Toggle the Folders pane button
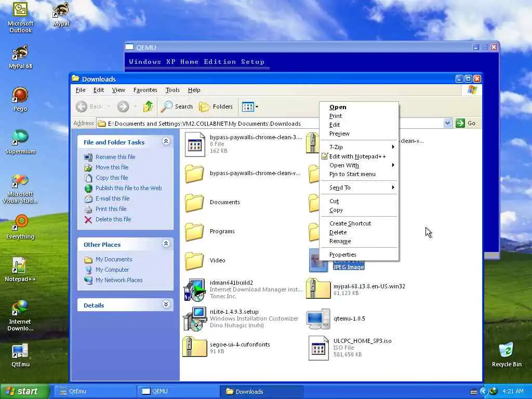Screen dimensions: 532x399 pos(216,107)
